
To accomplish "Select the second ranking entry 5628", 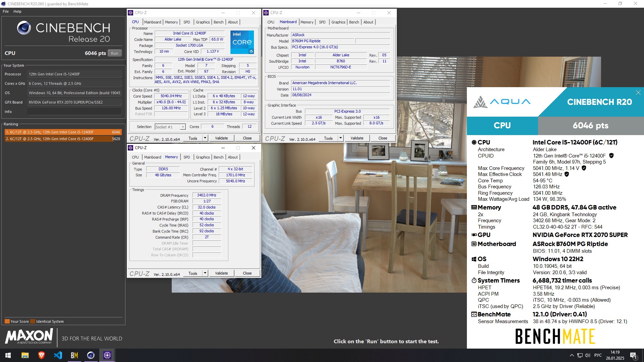I will 63,139.
